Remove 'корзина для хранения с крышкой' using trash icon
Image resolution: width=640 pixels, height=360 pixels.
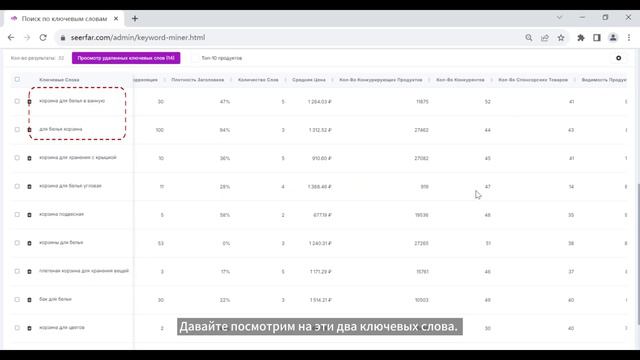pyautogui.click(x=29, y=158)
